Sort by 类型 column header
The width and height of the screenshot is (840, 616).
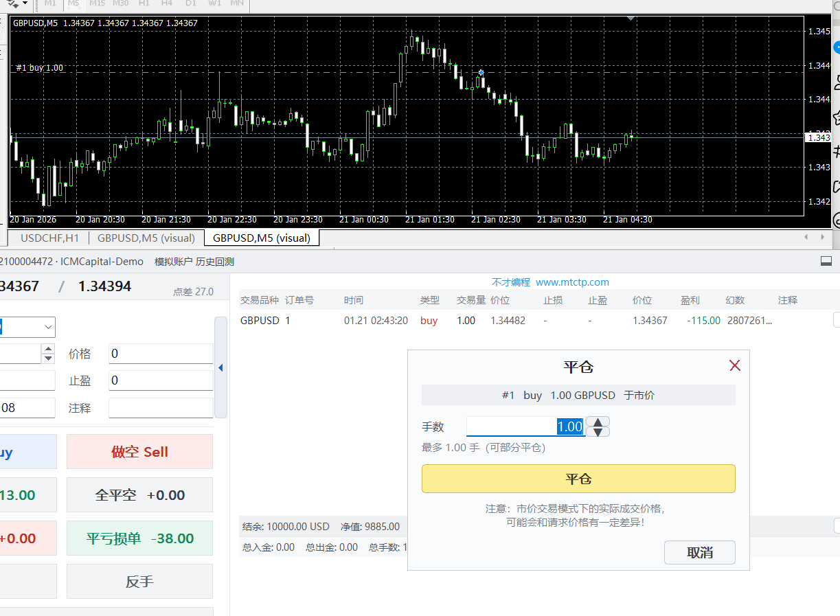430,300
